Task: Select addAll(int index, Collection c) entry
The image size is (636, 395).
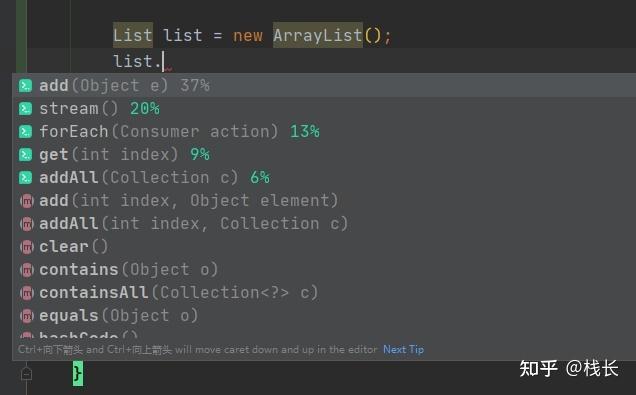Action: pos(324,223)
